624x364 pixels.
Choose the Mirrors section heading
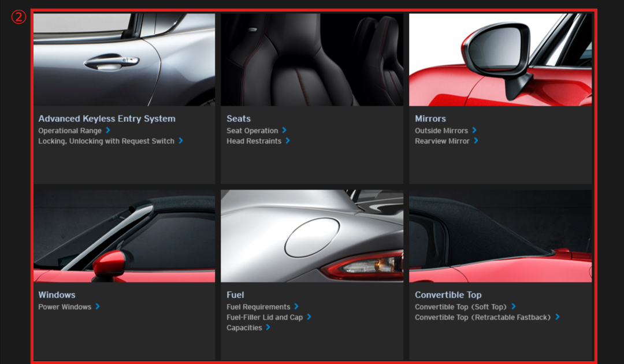(430, 118)
